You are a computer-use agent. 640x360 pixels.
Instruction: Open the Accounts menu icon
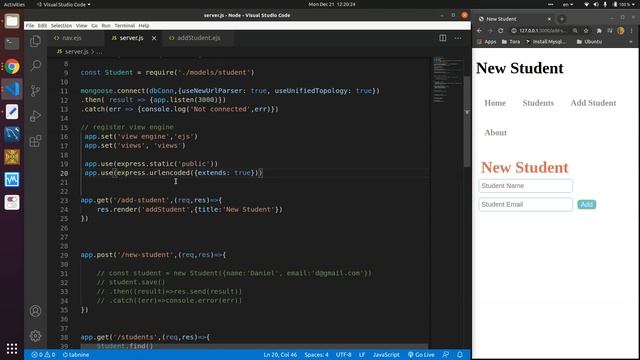pos(36,311)
